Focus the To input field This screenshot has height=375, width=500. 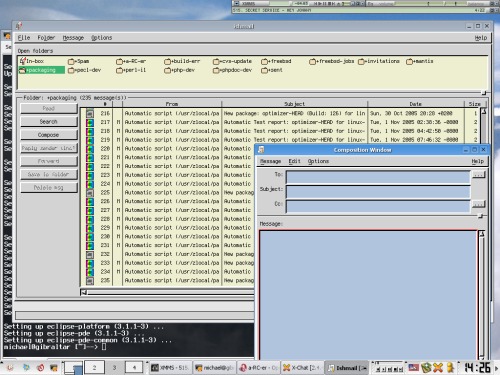pyautogui.click(x=378, y=177)
